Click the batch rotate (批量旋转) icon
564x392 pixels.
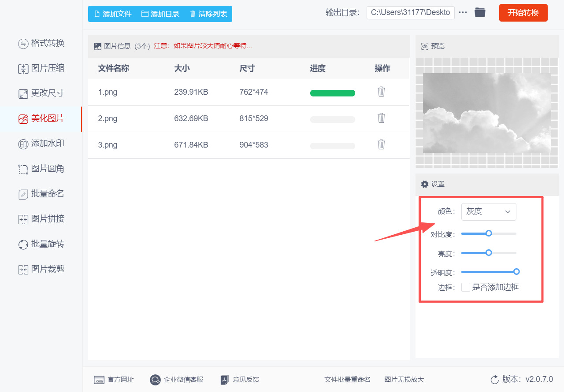pyautogui.click(x=23, y=244)
